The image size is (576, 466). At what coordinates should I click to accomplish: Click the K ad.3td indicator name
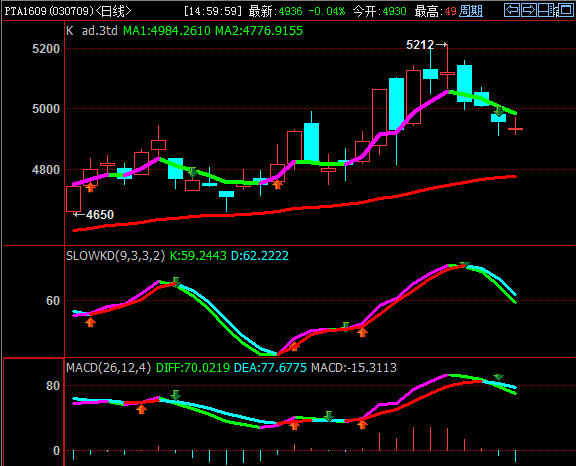(92, 30)
